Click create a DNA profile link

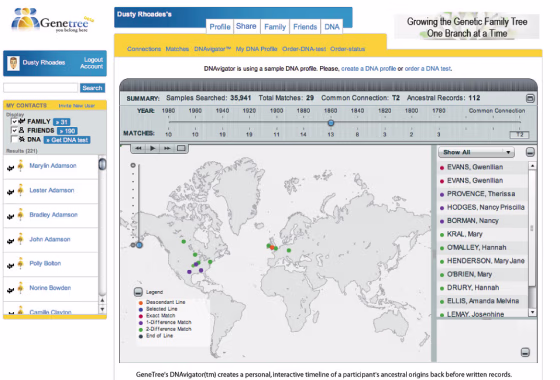click(x=369, y=69)
